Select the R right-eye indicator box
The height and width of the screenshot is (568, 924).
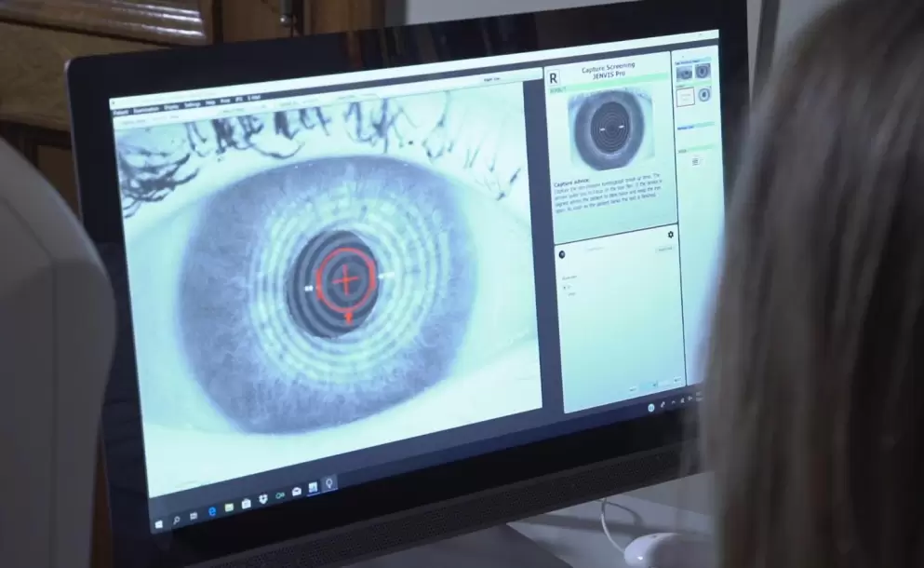[x=555, y=78]
